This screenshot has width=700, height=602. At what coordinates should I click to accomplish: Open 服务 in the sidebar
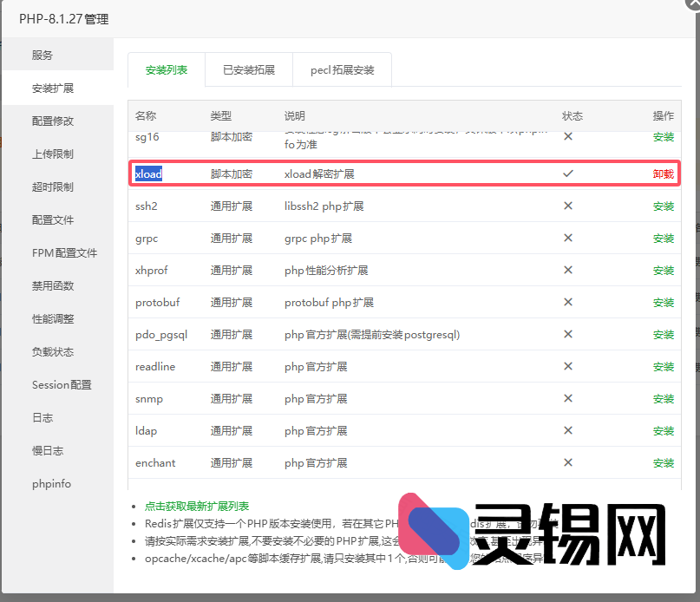pos(43,54)
